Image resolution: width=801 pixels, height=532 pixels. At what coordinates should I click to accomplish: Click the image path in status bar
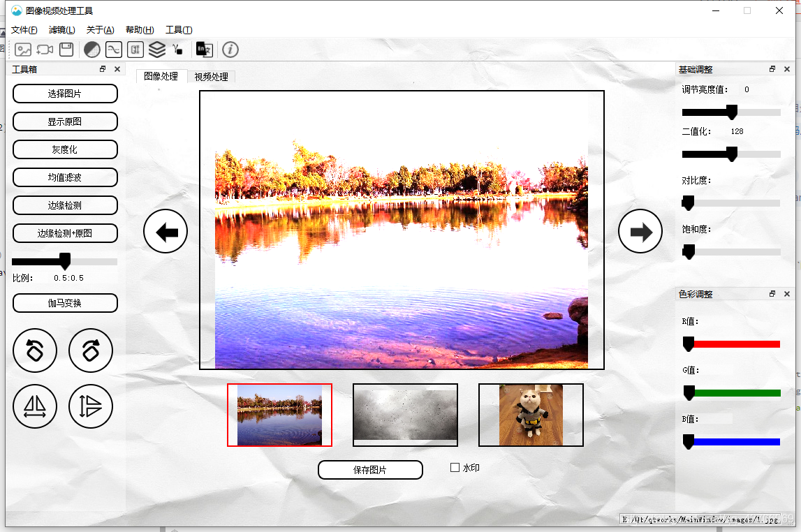700,519
